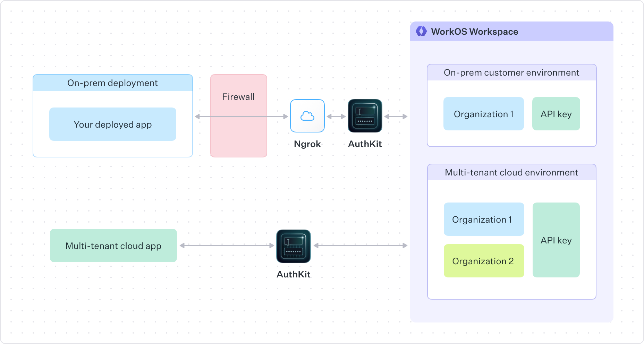Click the Firewall red block
Image resolution: width=644 pixels, height=344 pixels.
pyautogui.click(x=238, y=115)
